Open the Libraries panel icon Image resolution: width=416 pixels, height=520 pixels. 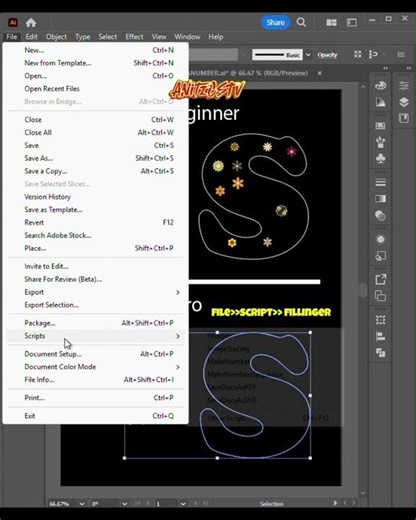point(404,118)
